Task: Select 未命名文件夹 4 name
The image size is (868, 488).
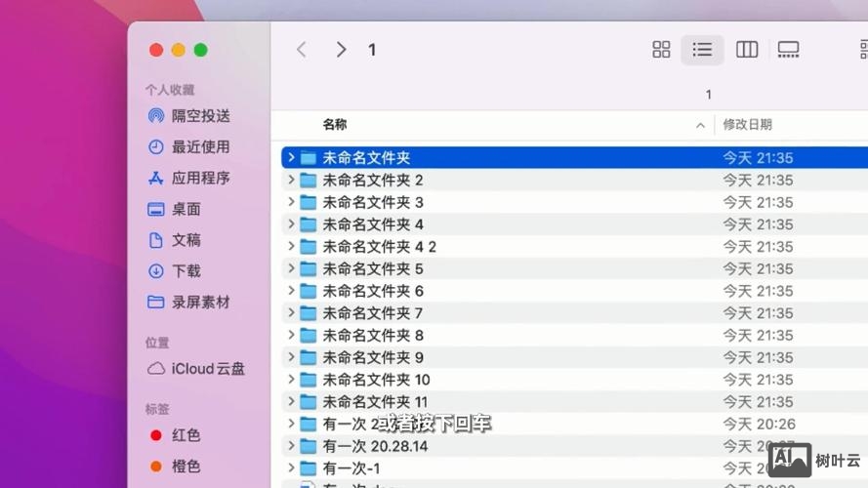Action: [x=373, y=224]
